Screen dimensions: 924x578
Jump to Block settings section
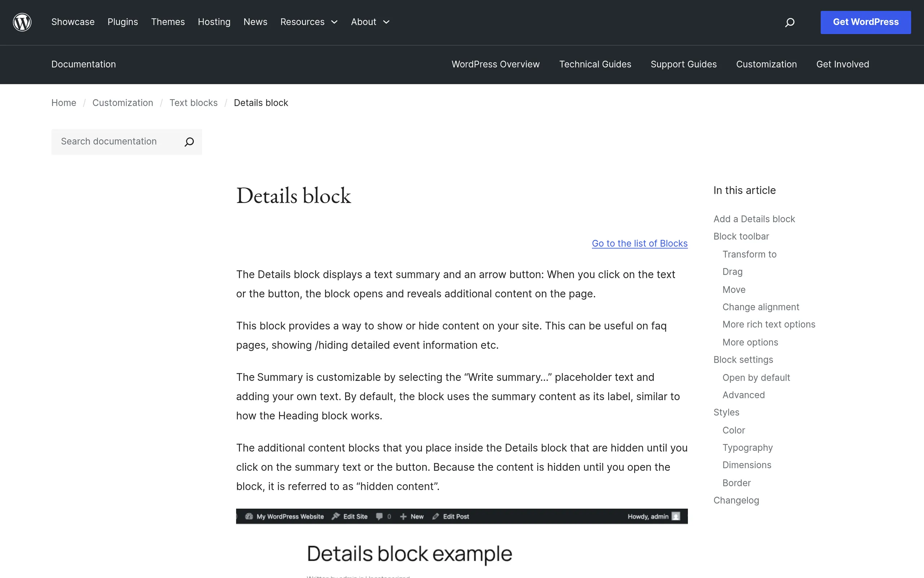point(743,360)
